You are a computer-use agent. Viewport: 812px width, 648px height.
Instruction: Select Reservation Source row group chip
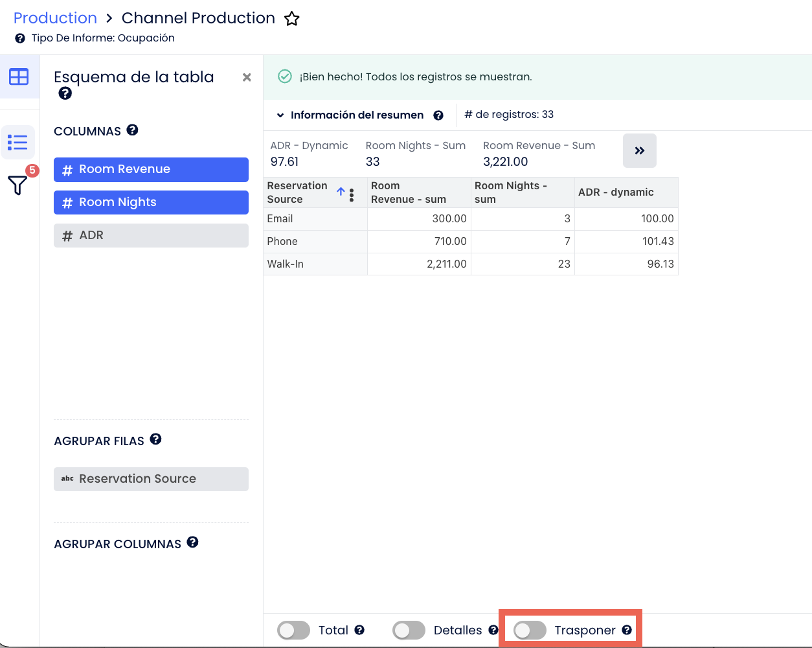[x=151, y=480]
